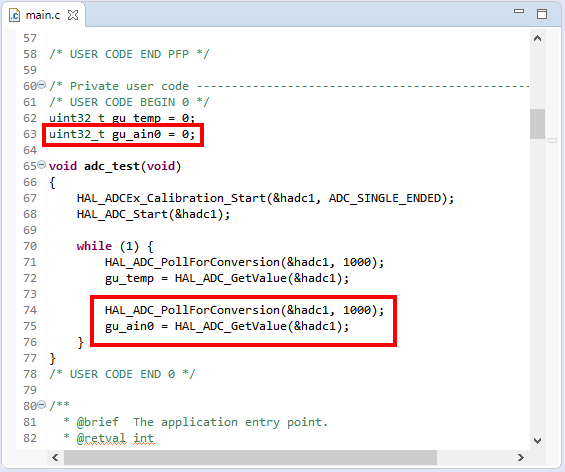
Task: Click the vertical scrollbar down arrow
Action: click(537, 441)
